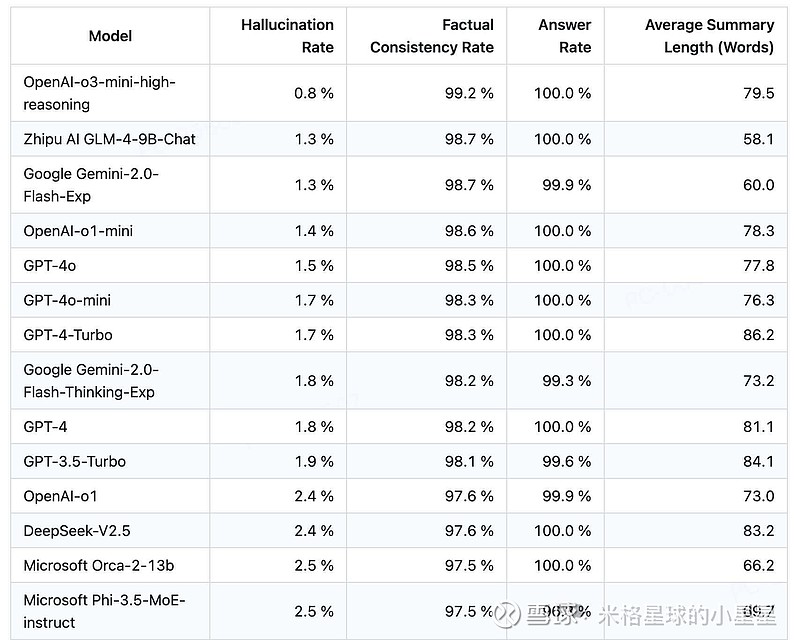Click the 0.8 % hallucination rate value
The height and width of the screenshot is (640, 800).
314,93
